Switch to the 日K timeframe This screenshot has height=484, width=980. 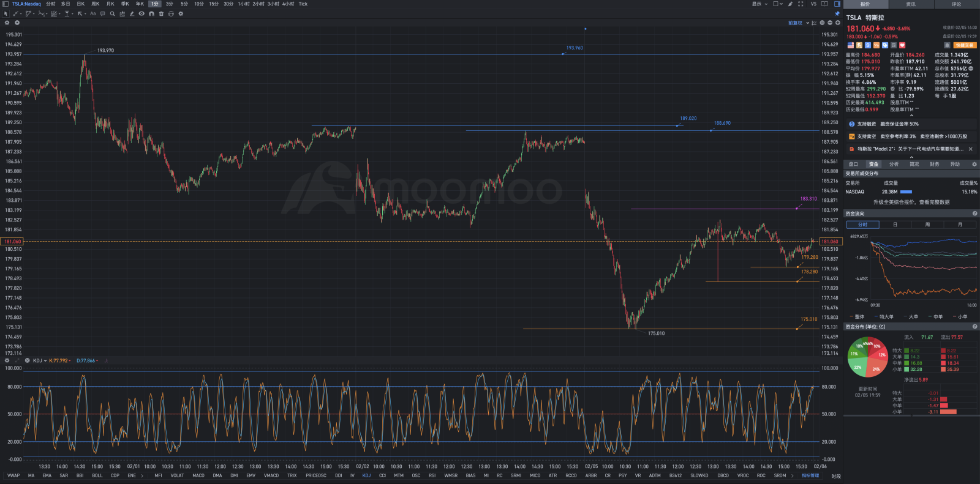tap(80, 4)
